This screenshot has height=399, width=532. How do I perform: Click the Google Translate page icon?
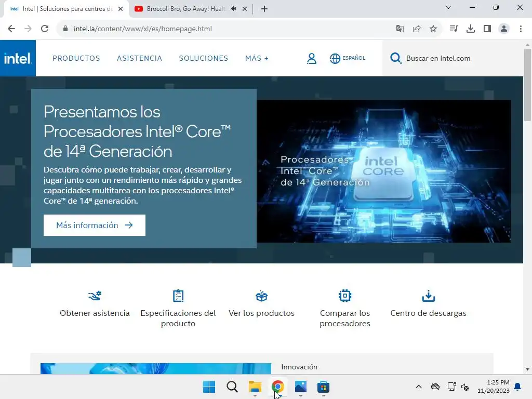400,29
